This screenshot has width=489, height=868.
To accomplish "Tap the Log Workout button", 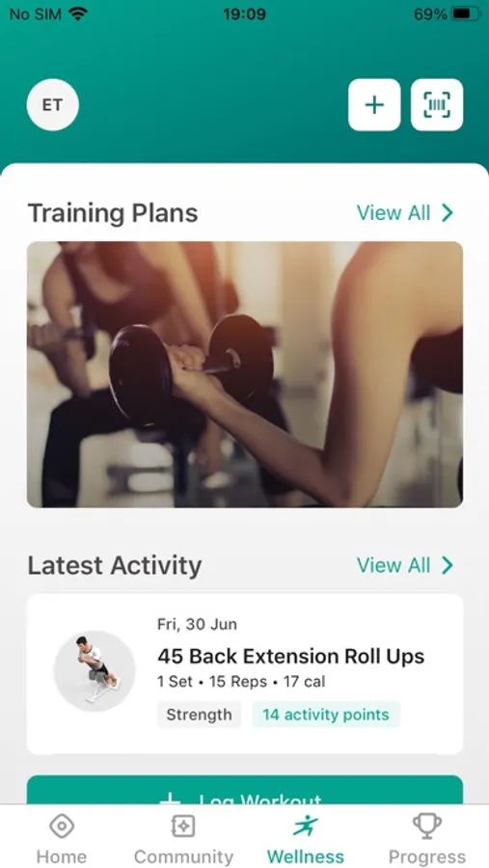I will (245, 790).
